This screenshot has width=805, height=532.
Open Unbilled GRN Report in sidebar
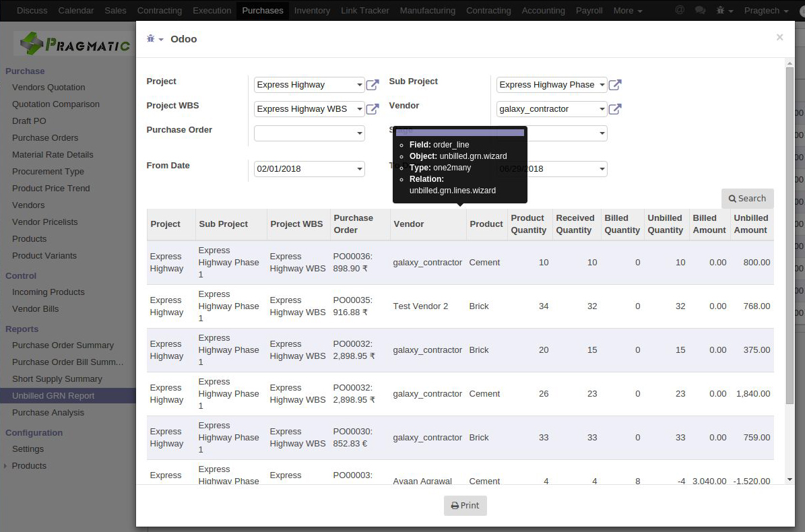pos(53,396)
